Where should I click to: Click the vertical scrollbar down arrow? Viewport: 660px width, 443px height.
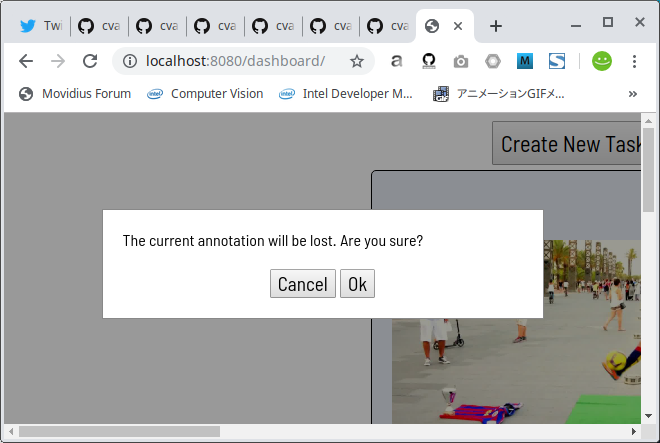[x=648, y=416]
